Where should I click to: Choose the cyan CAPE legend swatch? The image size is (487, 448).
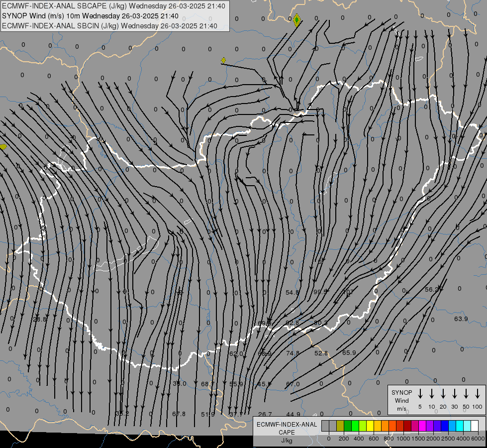[x=460, y=426]
